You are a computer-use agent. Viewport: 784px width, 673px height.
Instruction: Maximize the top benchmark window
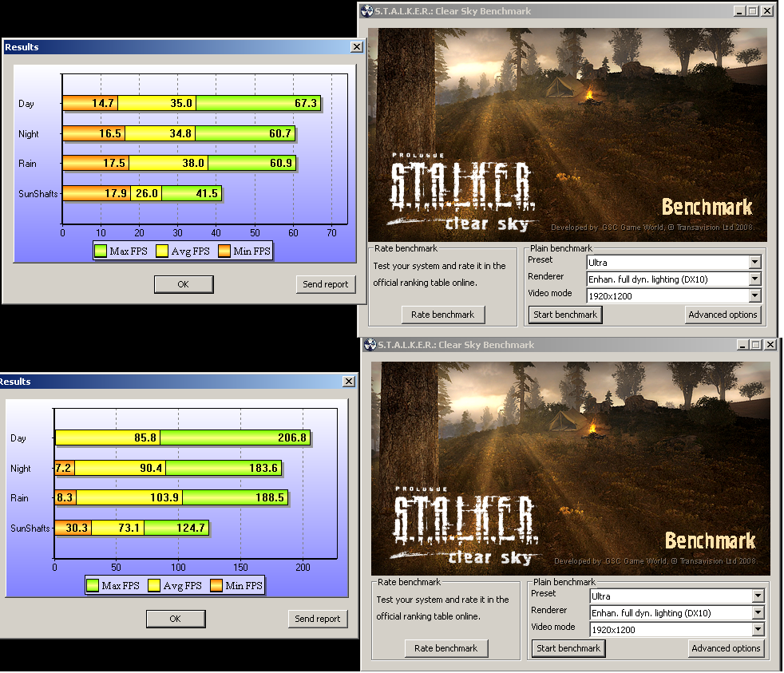[752, 10]
